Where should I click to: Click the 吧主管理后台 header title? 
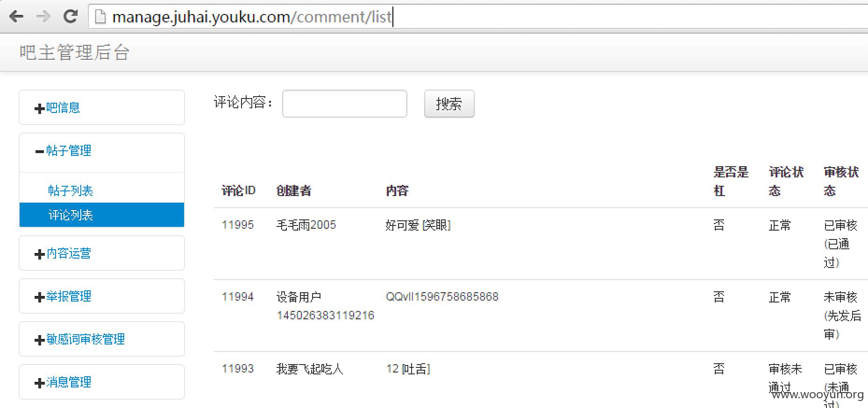75,52
